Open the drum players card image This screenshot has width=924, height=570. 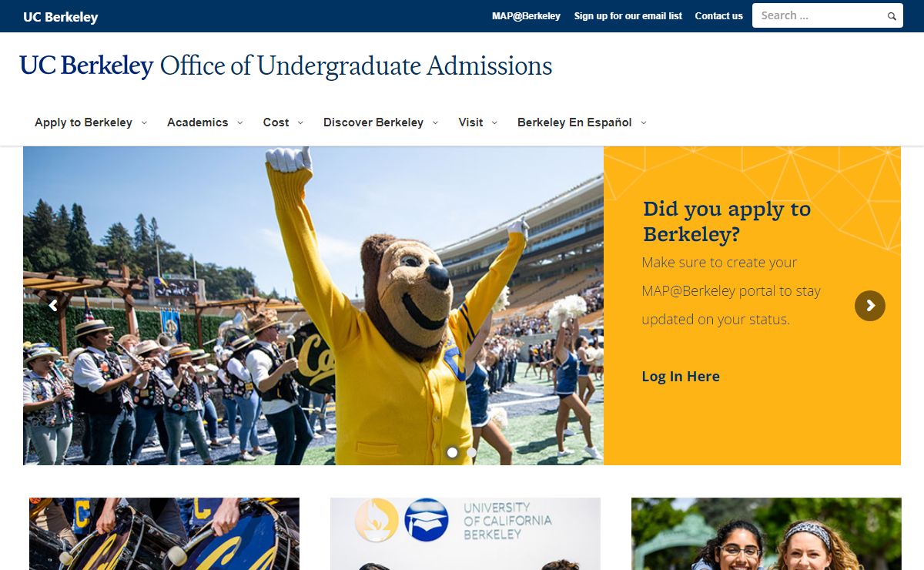(x=164, y=534)
